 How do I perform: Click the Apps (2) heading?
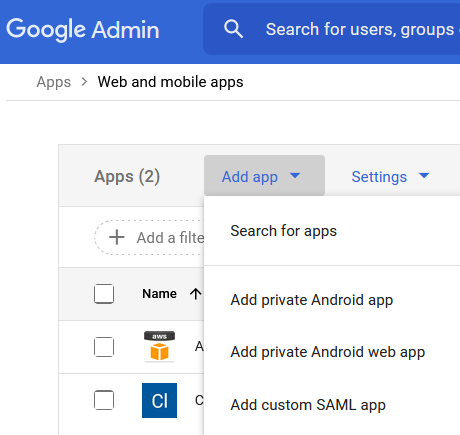tap(127, 176)
